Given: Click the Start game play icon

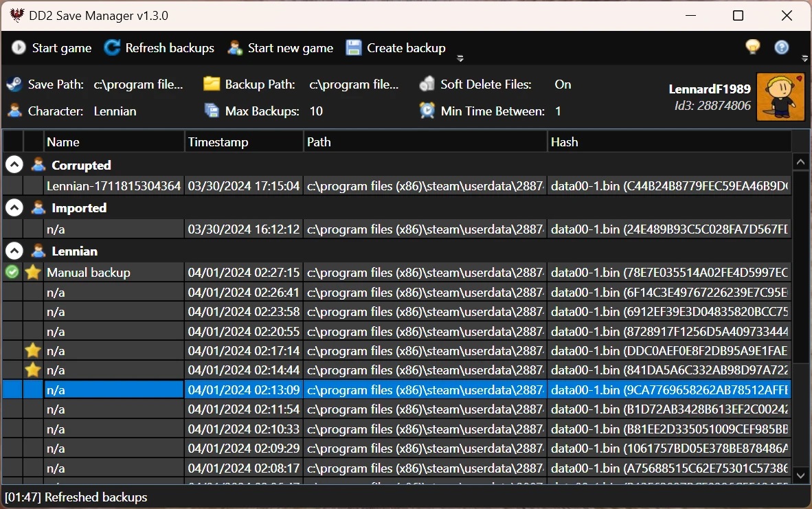Looking at the screenshot, I should 19,47.
